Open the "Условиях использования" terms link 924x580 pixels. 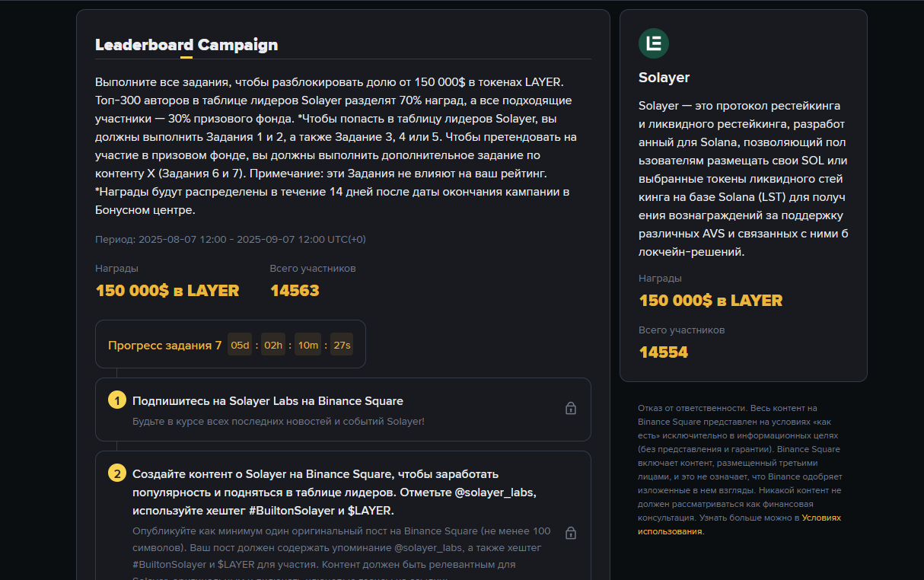pos(739,524)
